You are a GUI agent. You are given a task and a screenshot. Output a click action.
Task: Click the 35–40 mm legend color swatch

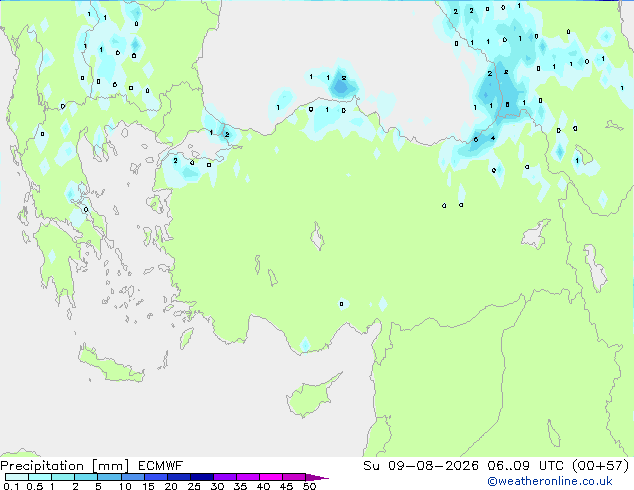[248, 477]
